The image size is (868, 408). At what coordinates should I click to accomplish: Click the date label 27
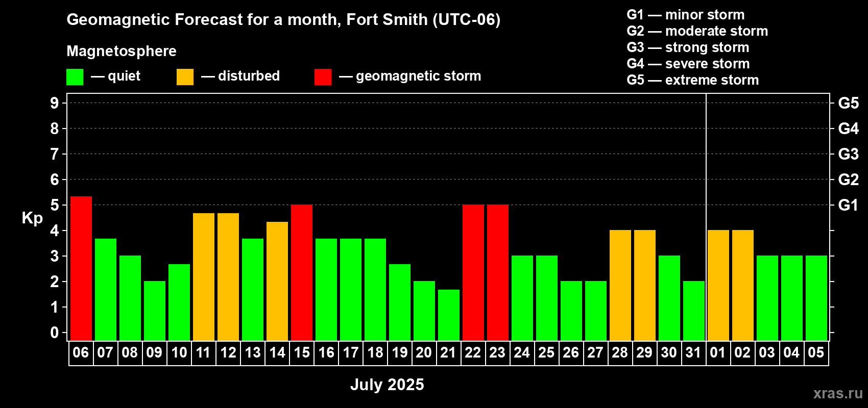tap(595, 353)
